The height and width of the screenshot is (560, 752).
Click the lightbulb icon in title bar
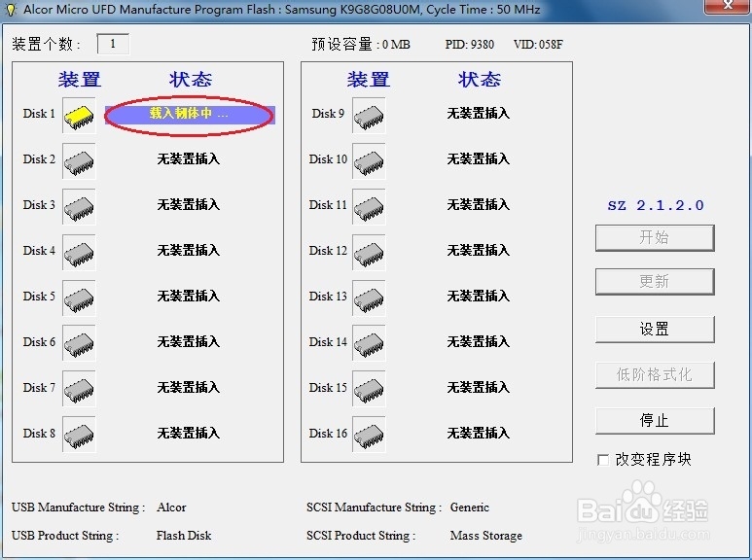[x=11, y=9]
